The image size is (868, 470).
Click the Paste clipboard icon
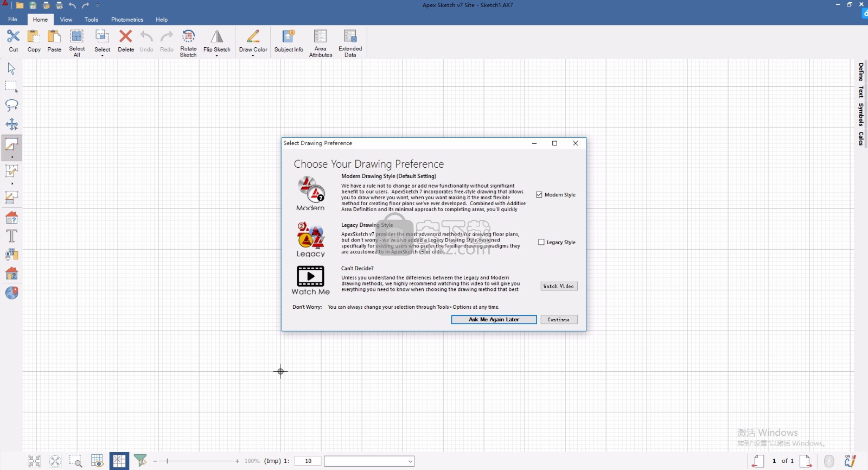54,37
